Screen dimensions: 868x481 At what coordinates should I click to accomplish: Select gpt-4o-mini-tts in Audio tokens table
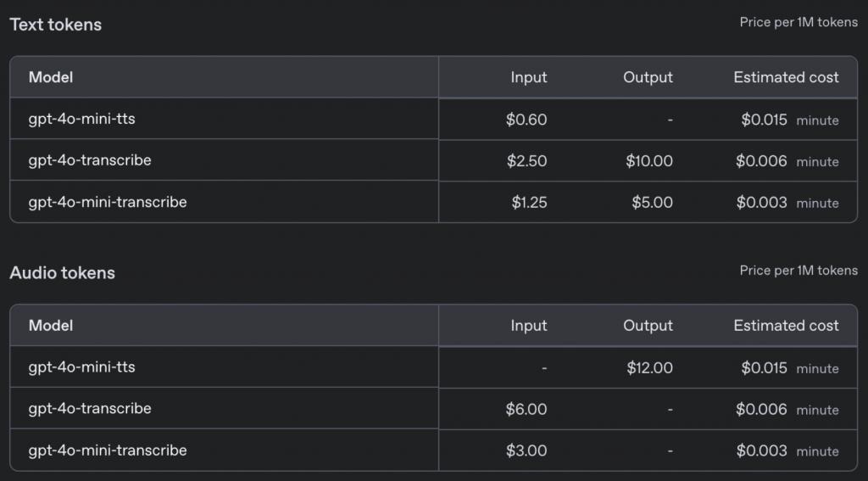[82, 367]
